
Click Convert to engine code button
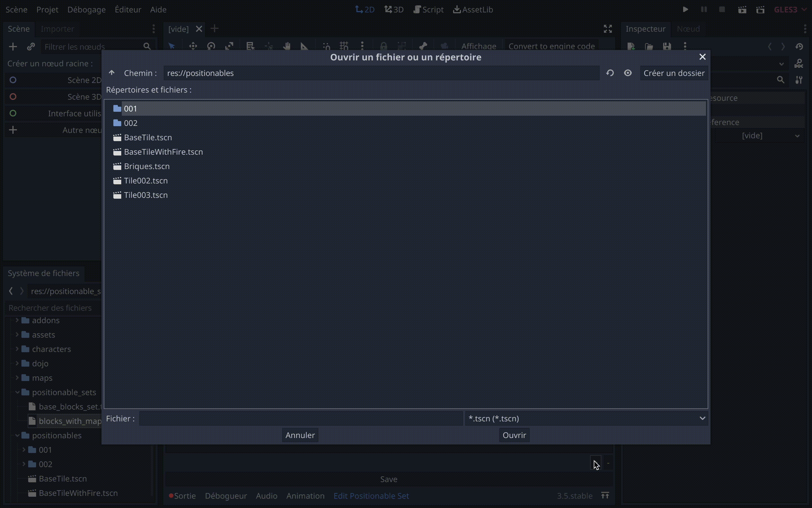[551, 46]
